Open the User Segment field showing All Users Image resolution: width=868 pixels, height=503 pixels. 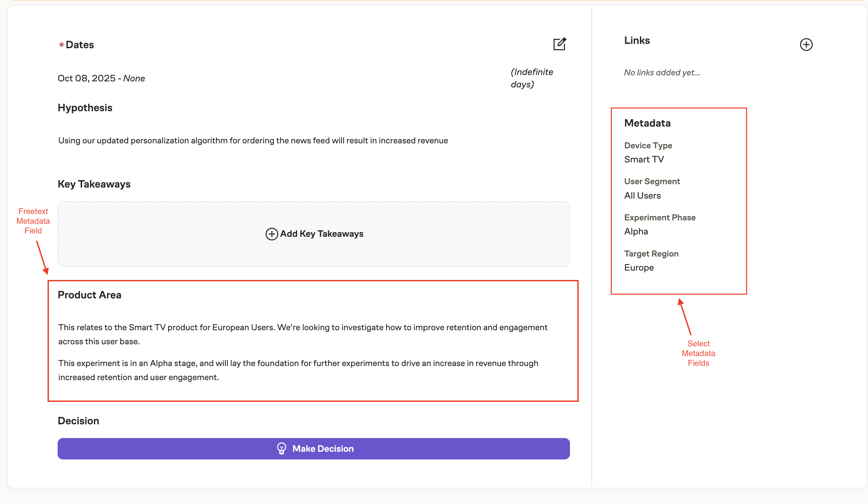(x=642, y=195)
